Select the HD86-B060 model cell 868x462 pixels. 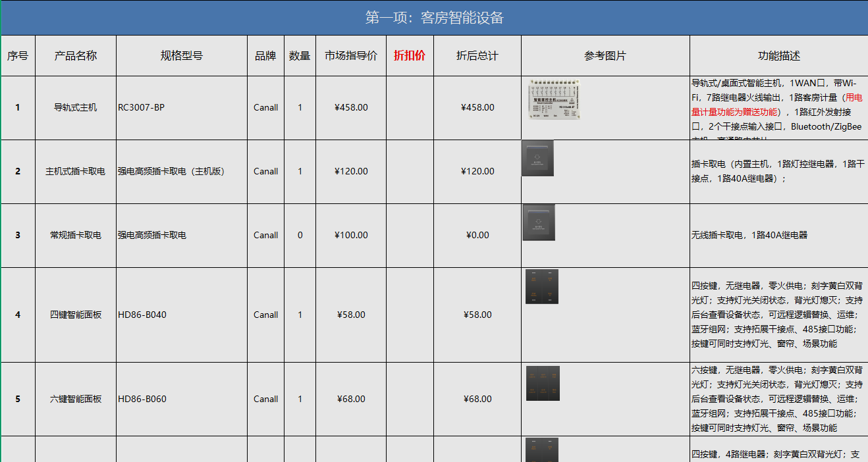pos(182,399)
